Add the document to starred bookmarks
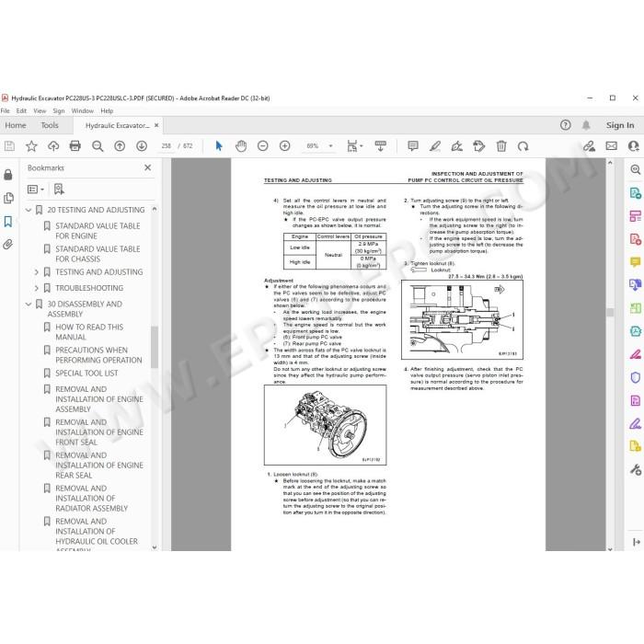The height and width of the screenshot is (644, 644). pos(31,145)
